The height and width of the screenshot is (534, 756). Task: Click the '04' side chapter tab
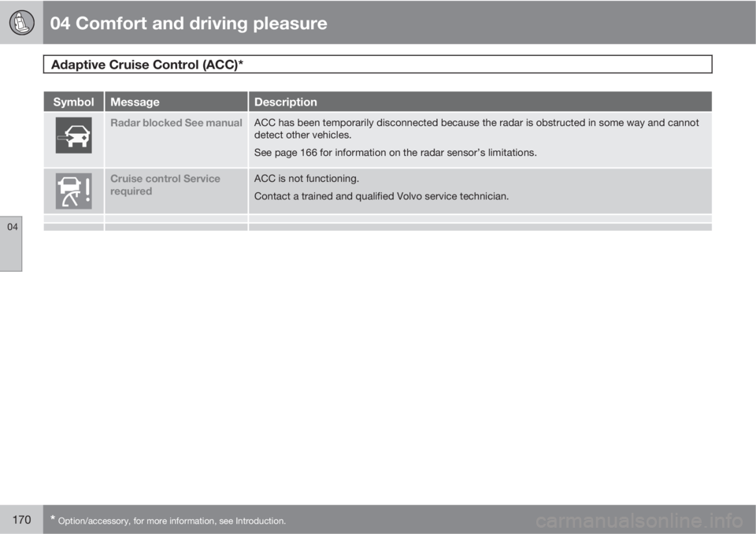point(11,243)
